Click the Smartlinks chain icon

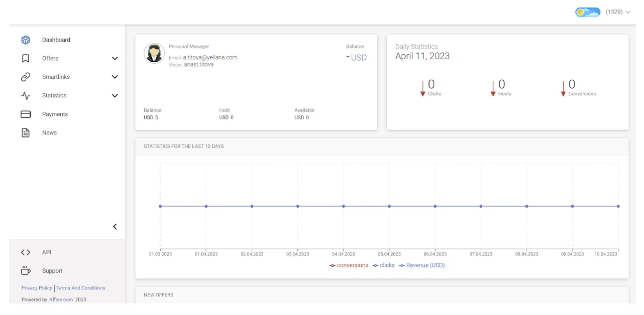coord(26,77)
